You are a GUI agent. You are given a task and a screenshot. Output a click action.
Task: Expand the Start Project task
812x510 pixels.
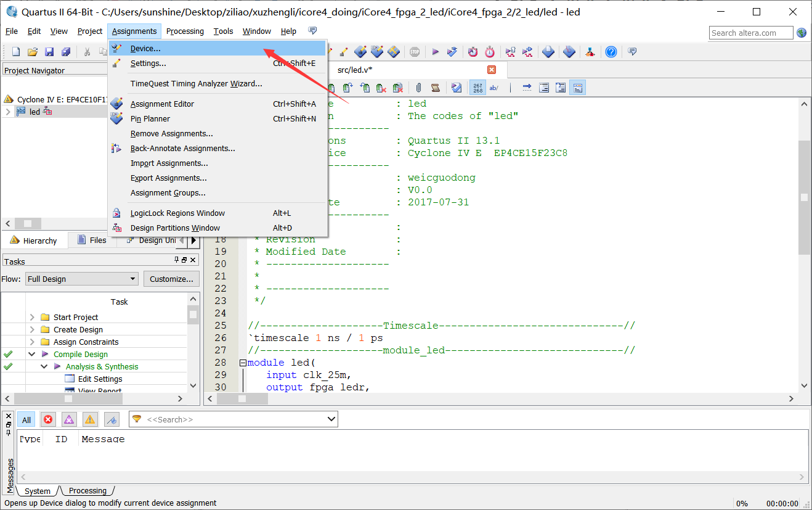click(x=32, y=317)
